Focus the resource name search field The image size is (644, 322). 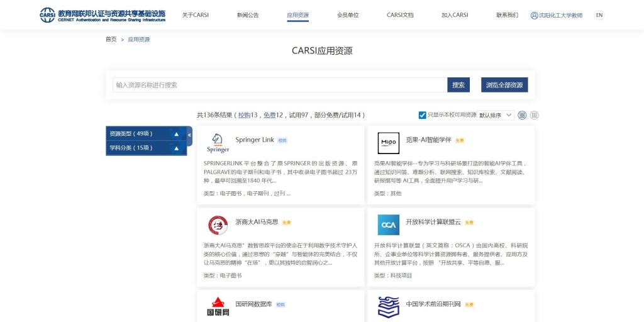280,85
